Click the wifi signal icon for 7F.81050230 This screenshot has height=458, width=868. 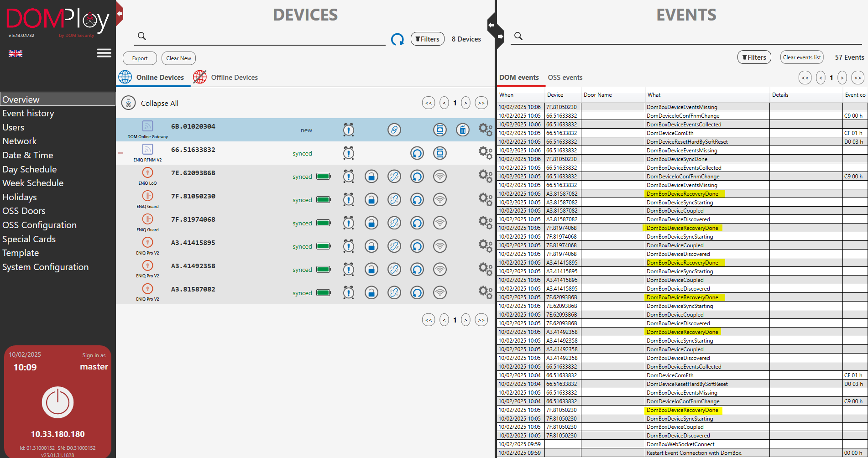[x=440, y=200]
